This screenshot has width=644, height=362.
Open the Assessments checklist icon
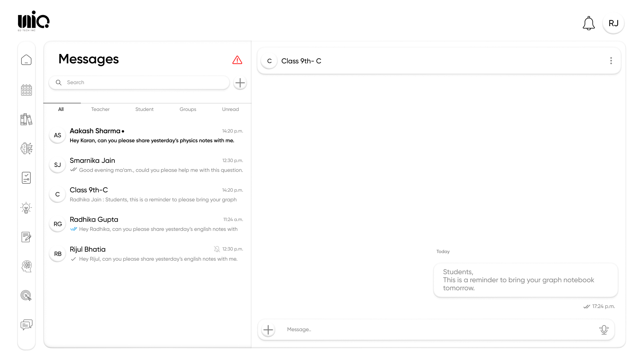26,178
